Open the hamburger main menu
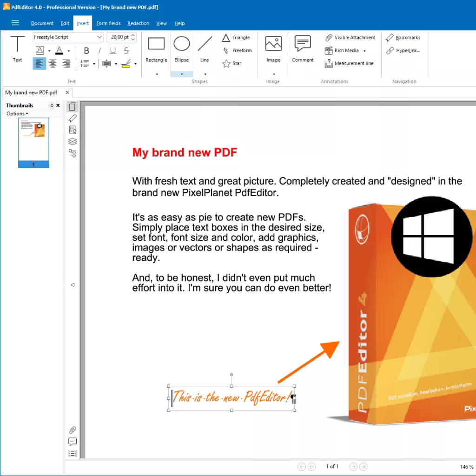The image size is (476, 476). [x=15, y=23]
